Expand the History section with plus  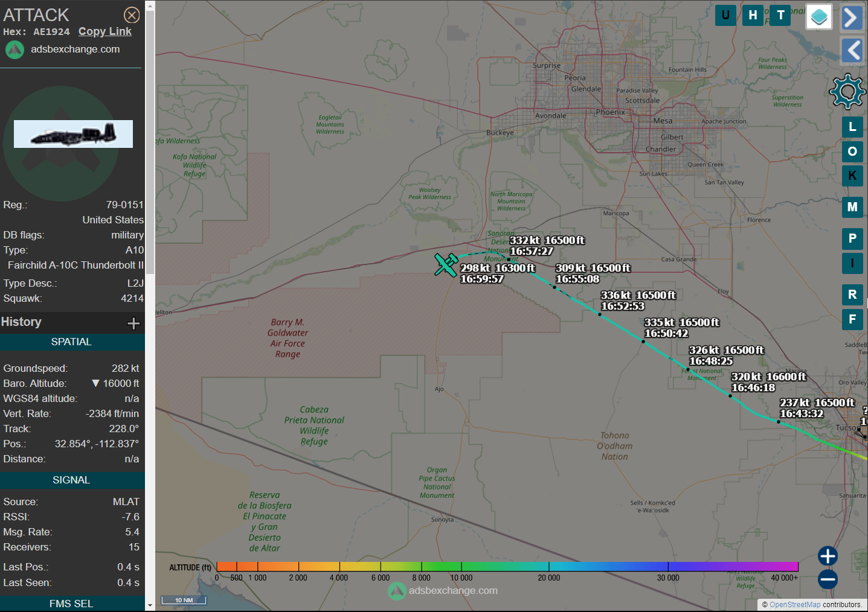pyautogui.click(x=133, y=324)
